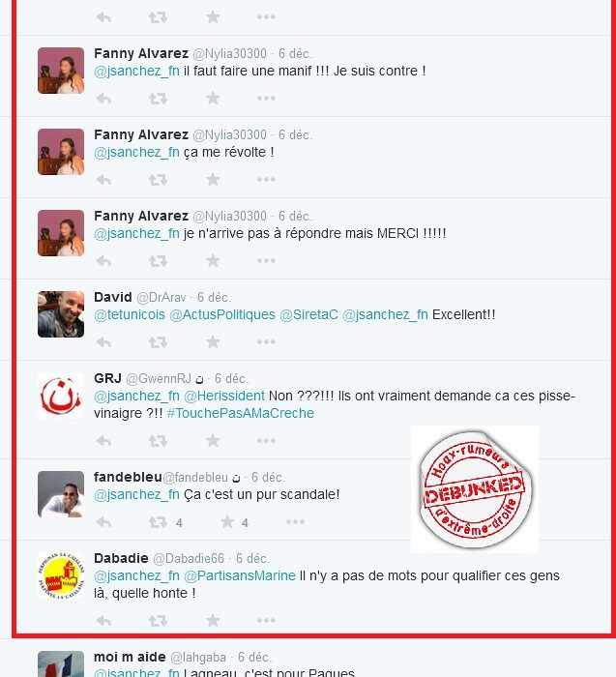Screen dimensions: 616x677
Task: Open more options on David's 'Excellent!!' tweet
Action: tap(266, 342)
